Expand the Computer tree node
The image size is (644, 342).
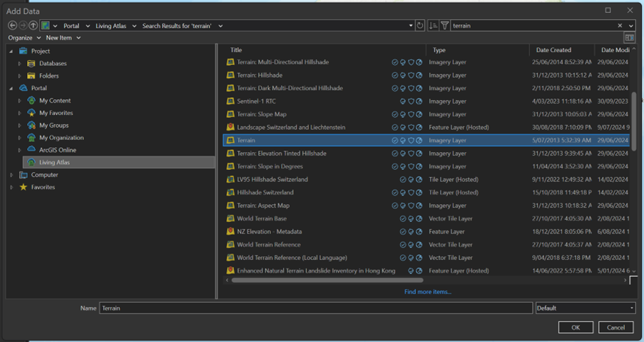pos(11,175)
